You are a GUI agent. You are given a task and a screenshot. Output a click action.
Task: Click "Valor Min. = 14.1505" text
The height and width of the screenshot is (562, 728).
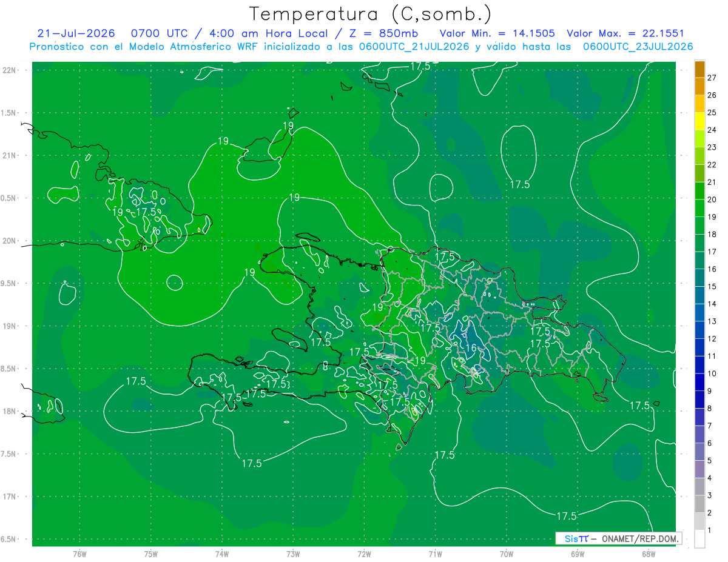tap(497, 33)
